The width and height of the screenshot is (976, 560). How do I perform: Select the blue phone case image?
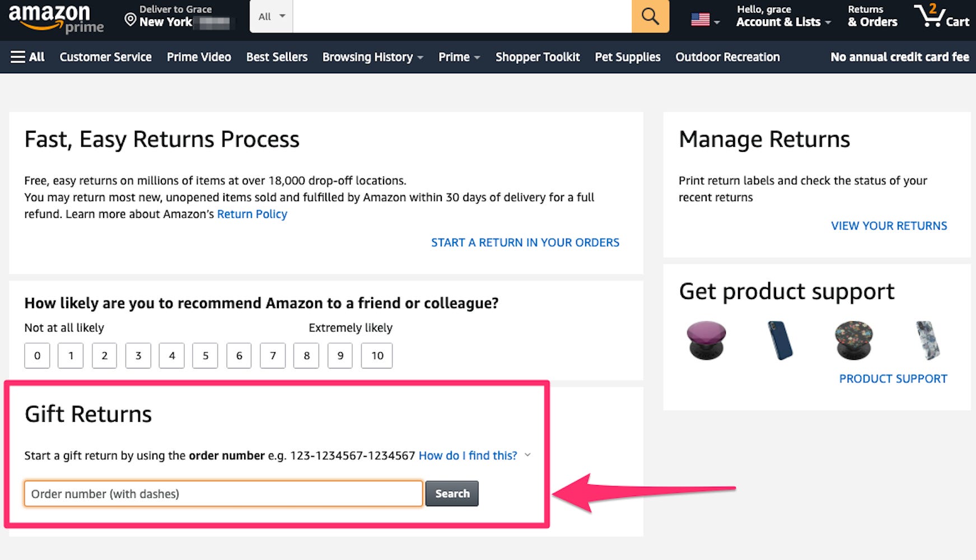(x=779, y=340)
